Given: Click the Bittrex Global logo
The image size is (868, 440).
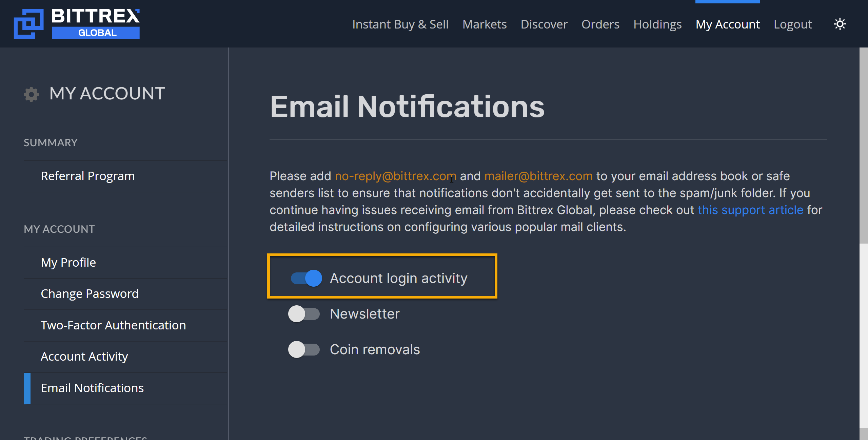Looking at the screenshot, I should pos(77,23).
